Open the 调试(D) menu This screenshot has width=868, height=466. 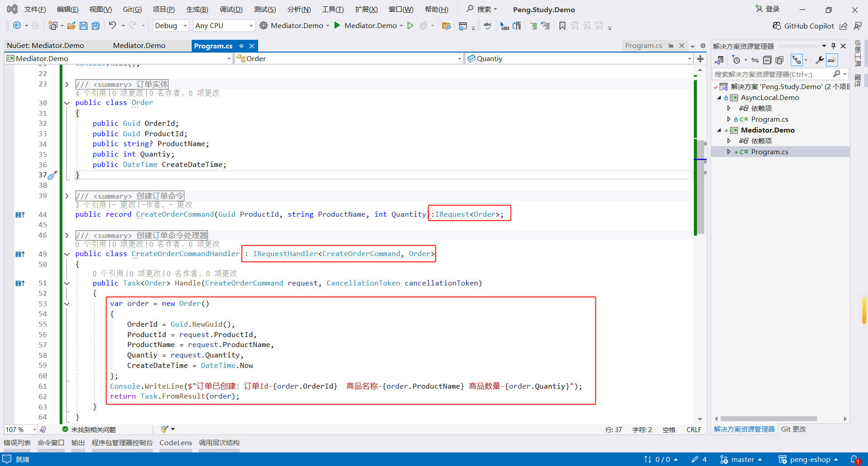tap(231, 9)
